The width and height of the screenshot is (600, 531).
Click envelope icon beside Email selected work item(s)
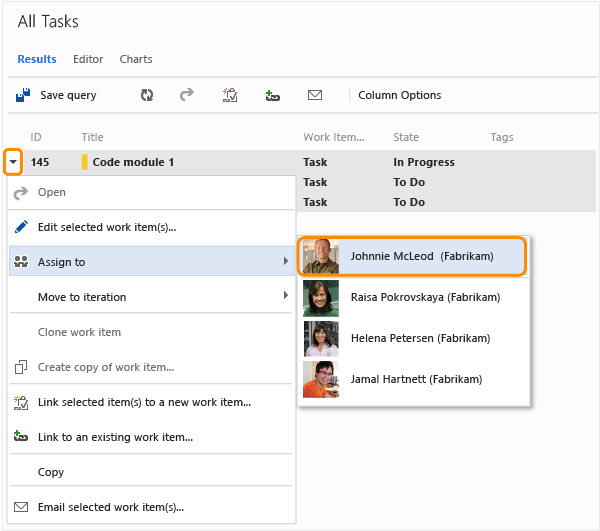point(21,507)
